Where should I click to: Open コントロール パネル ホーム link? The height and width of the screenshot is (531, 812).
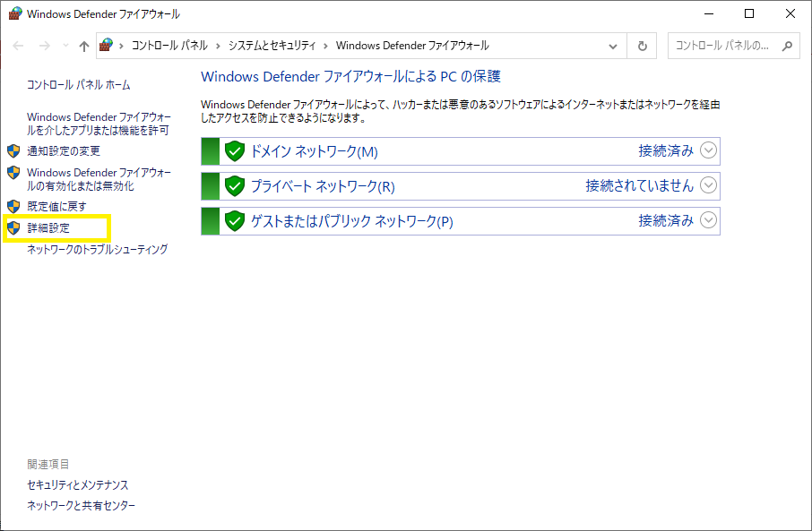click(79, 85)
